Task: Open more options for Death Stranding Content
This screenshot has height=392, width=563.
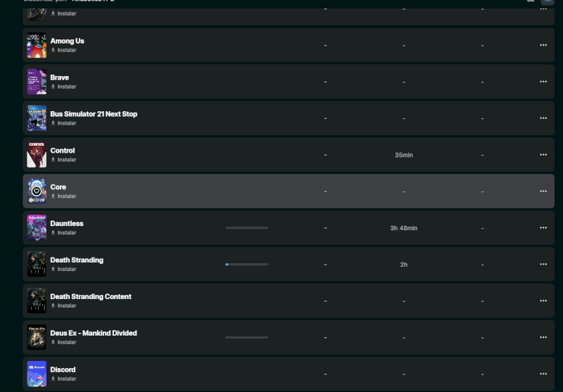Action: [543, 301]
